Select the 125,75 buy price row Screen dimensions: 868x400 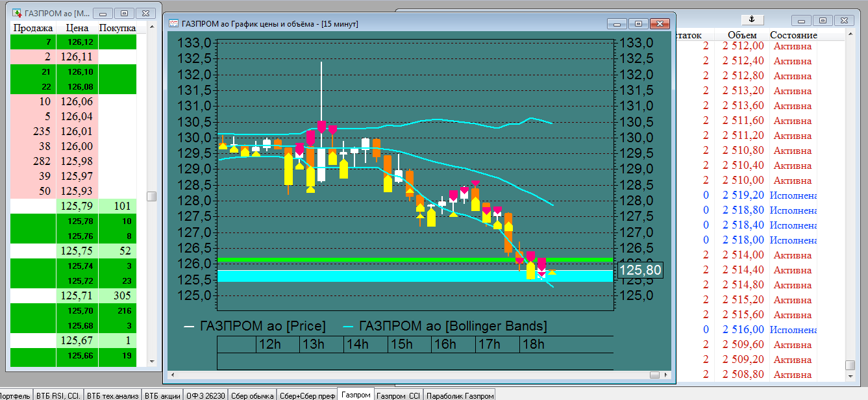tap(73, 251)
